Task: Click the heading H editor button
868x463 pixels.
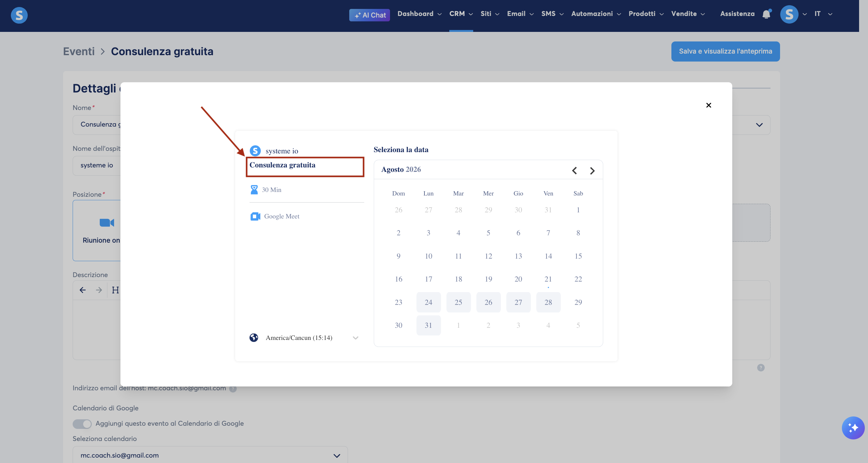Action: tap(115, 290)
